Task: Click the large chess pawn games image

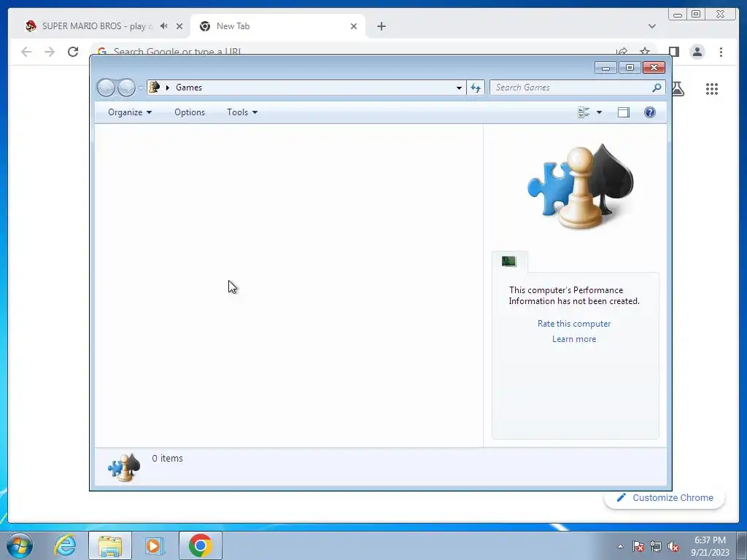Action: pos(580,187)
